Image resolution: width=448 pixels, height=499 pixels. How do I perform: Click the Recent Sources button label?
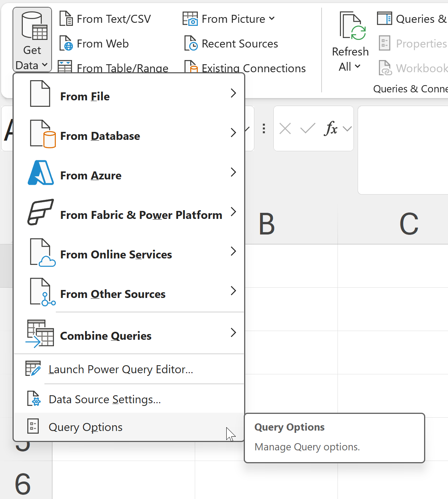[x=240, y=44]
